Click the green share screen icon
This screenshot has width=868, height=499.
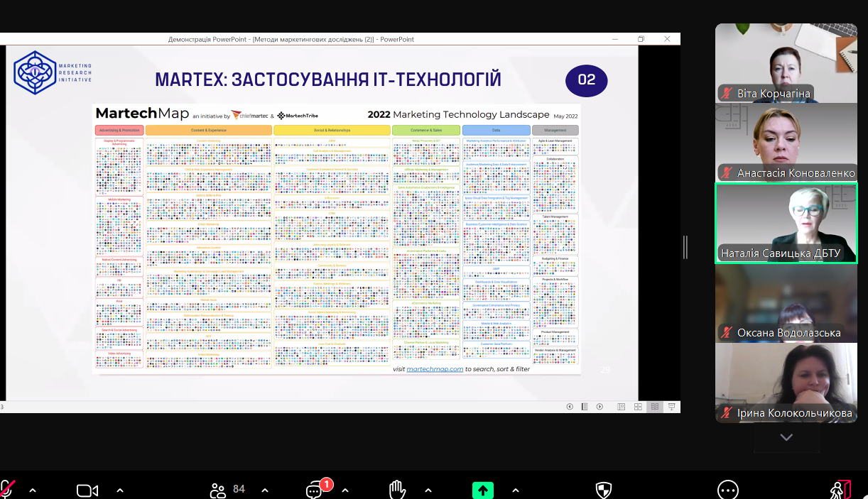(482, 490)
